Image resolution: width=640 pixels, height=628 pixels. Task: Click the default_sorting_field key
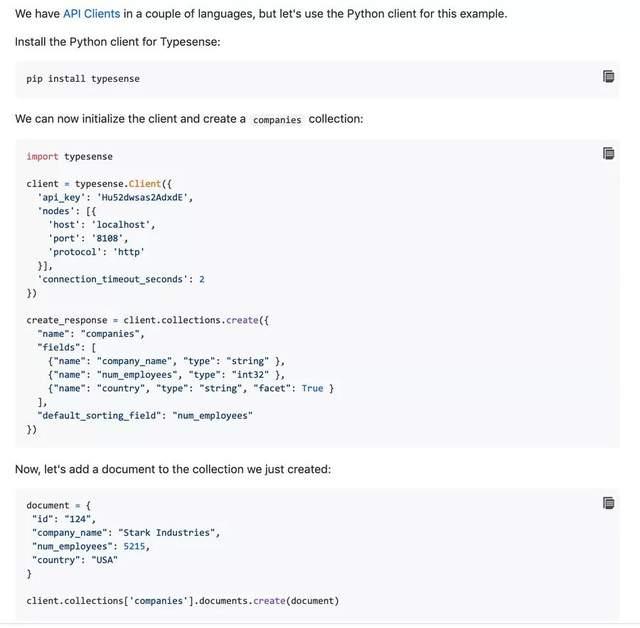[99, 416]
